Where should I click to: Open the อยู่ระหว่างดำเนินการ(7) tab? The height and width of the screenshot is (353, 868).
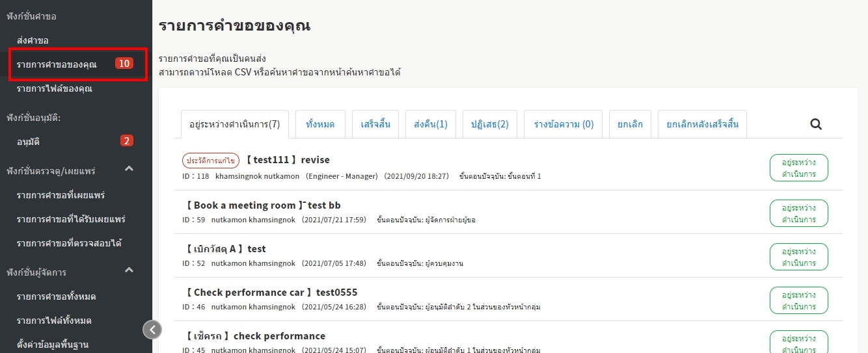(x=234, y=124)
